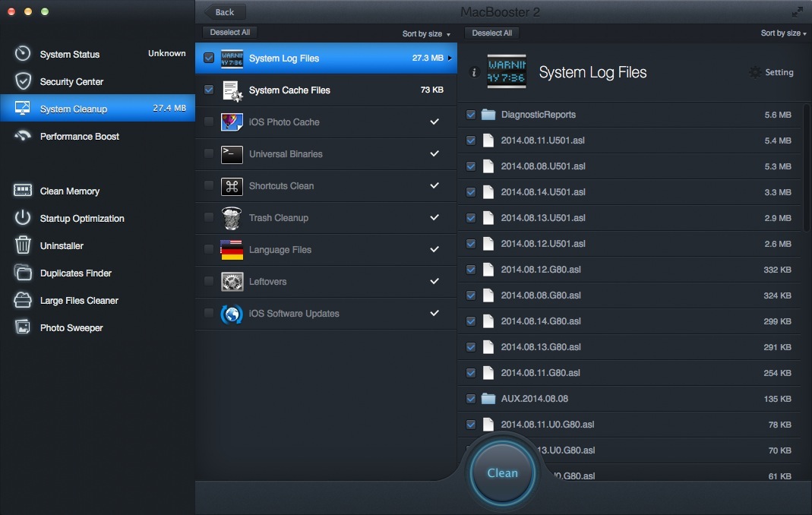The height and width of the screenshot is (515, 812).
Task: Go back with the Back button
Action: [224, 12]
